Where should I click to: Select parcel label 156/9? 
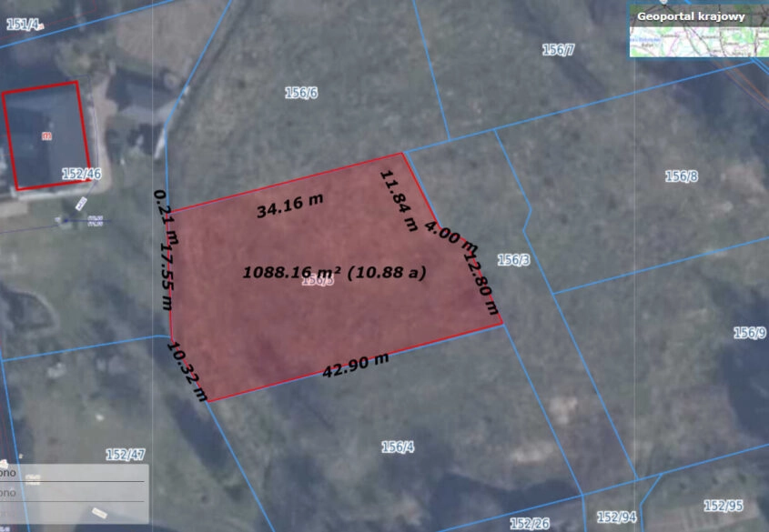(749, 333)
